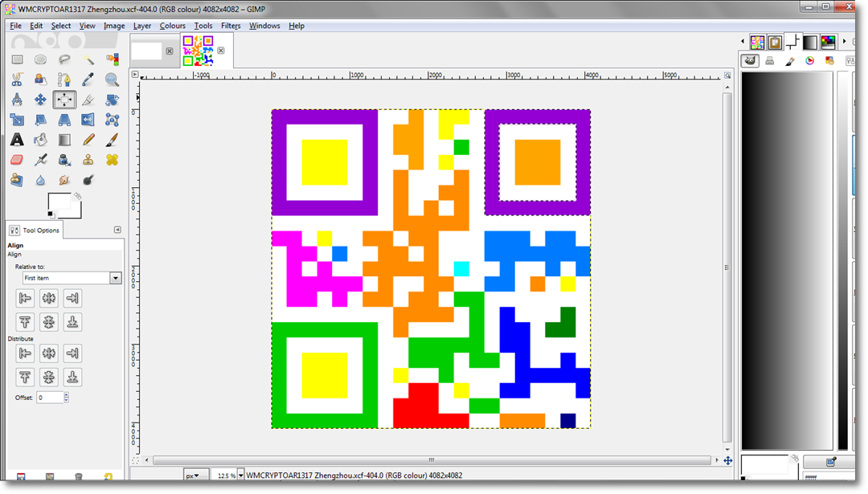Screen dimensions: 868x494
Task: Select the Eraser tool
Action: coord(17,160)
